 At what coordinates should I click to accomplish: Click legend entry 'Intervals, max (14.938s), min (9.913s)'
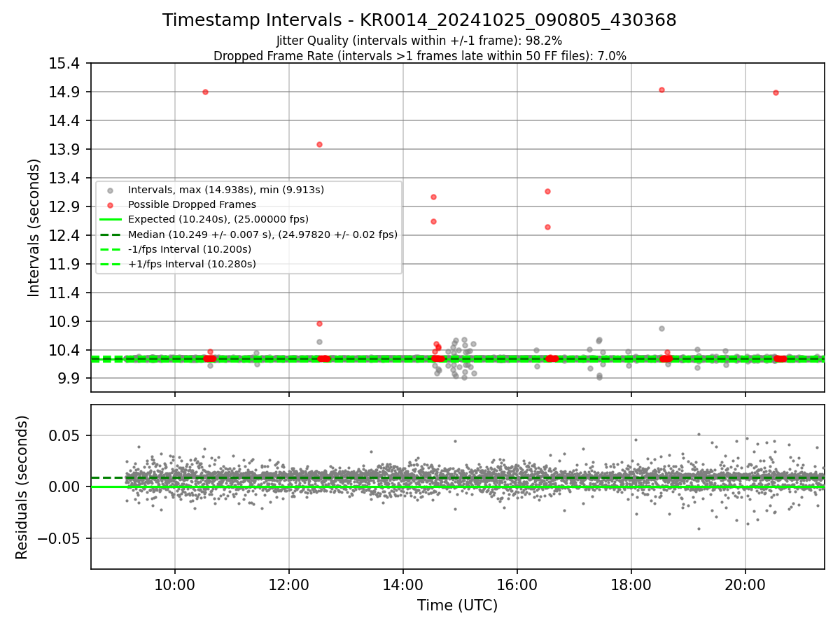tap(226, 190)
